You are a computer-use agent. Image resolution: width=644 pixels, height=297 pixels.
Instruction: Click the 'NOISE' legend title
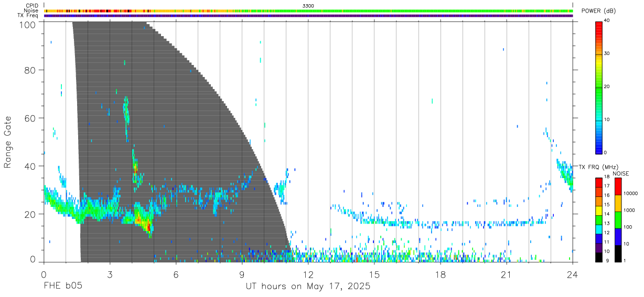(x=620, y=174)
